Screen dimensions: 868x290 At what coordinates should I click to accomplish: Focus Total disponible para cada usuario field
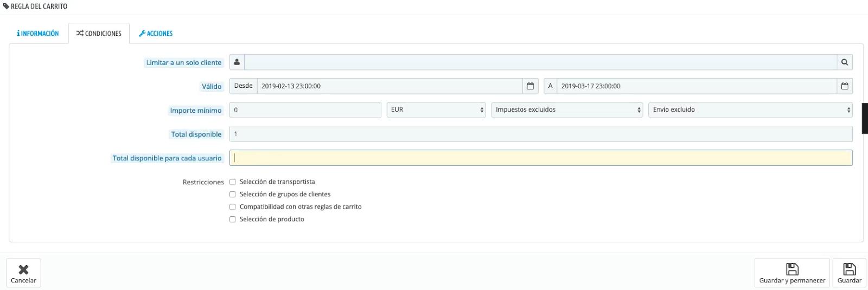[541, 158]
